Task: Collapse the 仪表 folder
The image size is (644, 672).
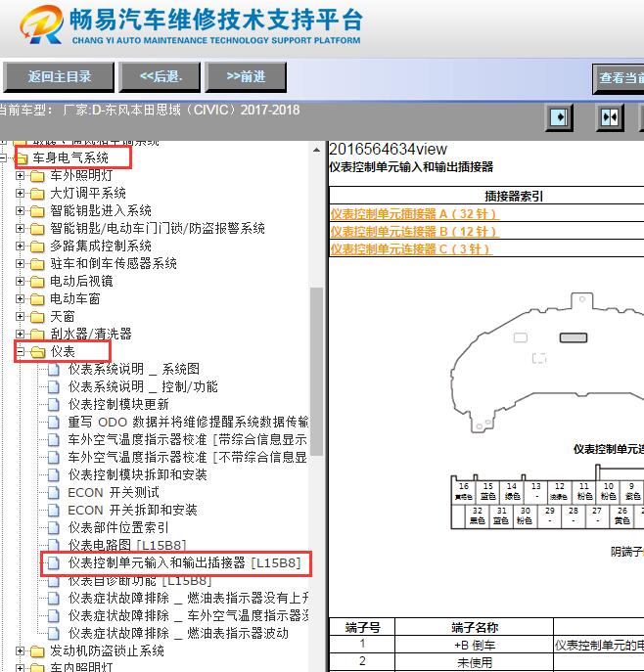Action: 20,352
